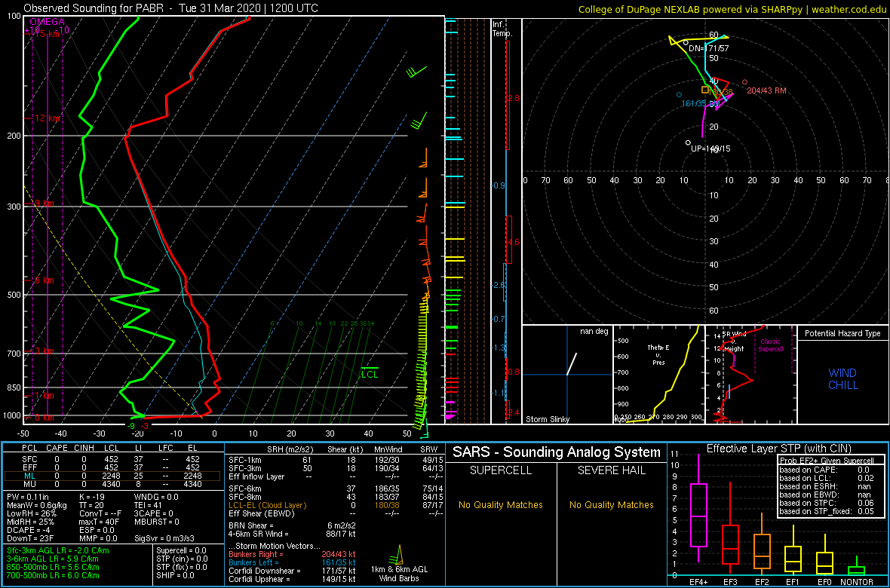Click the EF1 axis label
The height and width of the screenshot is (588, 890).
click(x=793, y=582)
